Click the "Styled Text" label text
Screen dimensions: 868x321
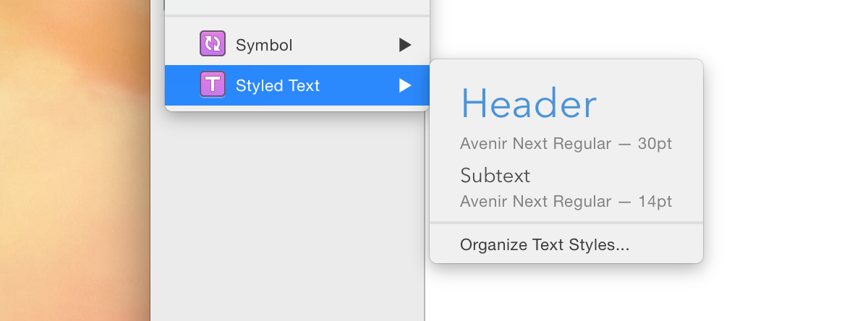pos(278,86)
